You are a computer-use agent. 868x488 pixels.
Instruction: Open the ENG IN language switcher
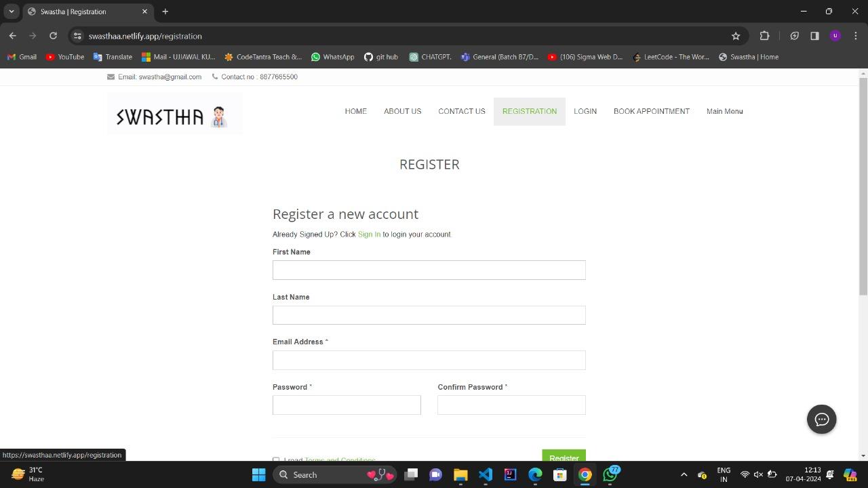tap(724, 474)
